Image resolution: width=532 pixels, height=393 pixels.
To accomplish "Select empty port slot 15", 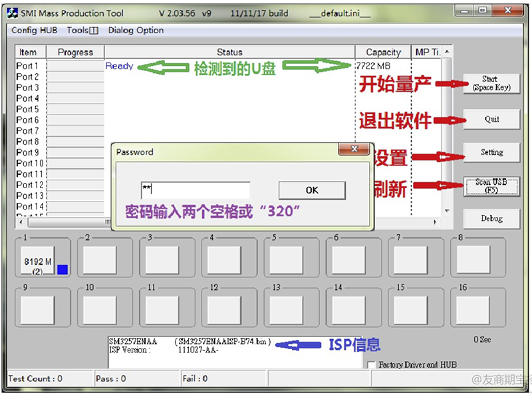I will tap(411, 310).
